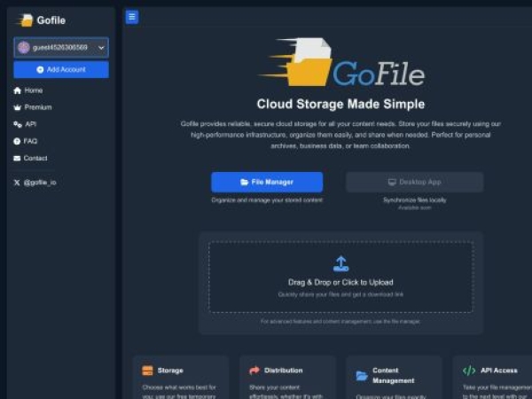Open the @gofile_io link
This screenshot has width=532, height=399.
pyautogui.click(x=40, y=183)
